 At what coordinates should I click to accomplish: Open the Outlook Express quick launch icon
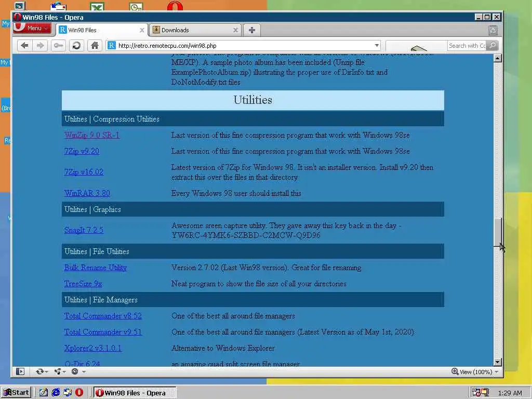pyautogui.click(x=68, y=393)
